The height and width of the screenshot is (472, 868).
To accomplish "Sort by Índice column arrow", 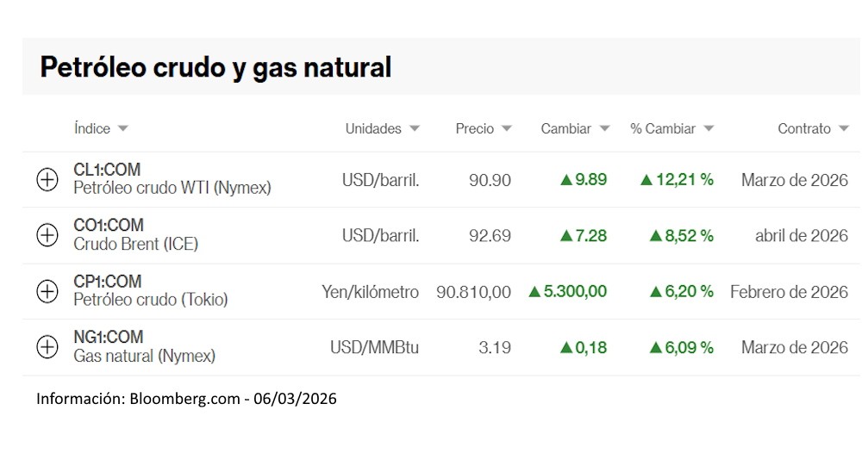I will coord(122,128).
